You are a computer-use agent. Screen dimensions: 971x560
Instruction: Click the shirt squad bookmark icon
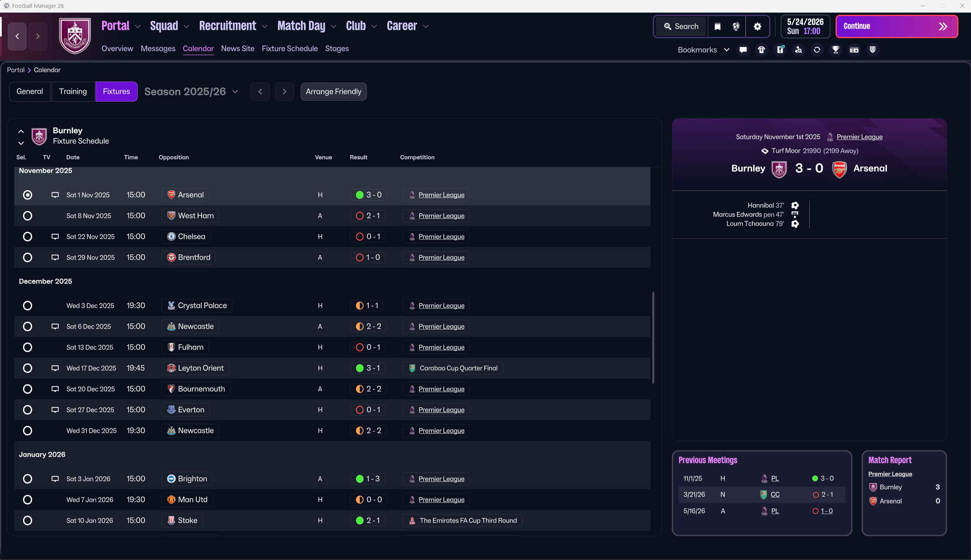pyautogui.click(x=761, y=50)
